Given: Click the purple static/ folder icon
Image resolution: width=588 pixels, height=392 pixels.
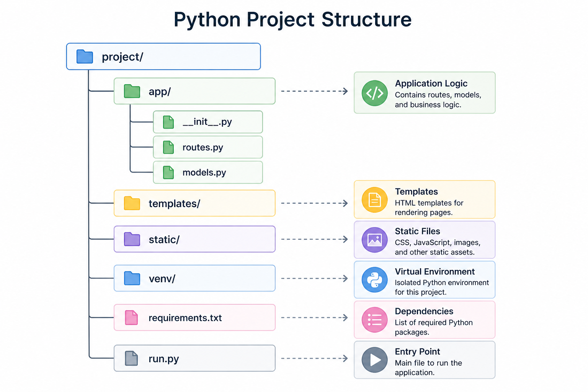Looking at the screenshot, I should 132,239.
